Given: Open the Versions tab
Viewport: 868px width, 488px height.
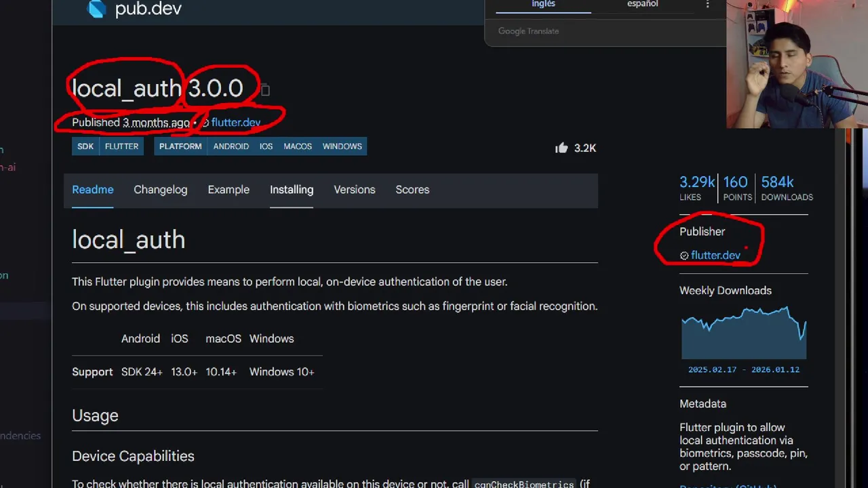Looking at the screenshot, I should pyautogui.click(x=355, y=190).
